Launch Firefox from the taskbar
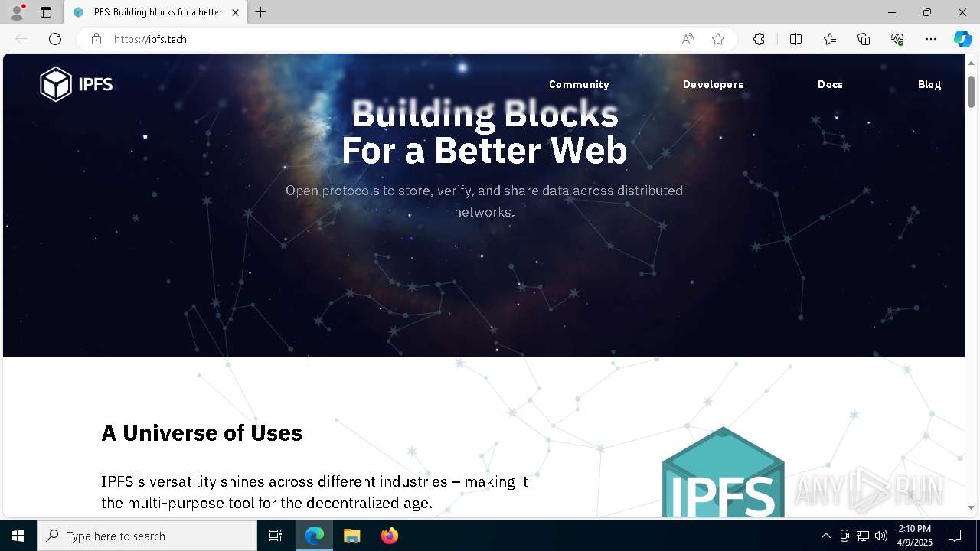 coord(389,536)
